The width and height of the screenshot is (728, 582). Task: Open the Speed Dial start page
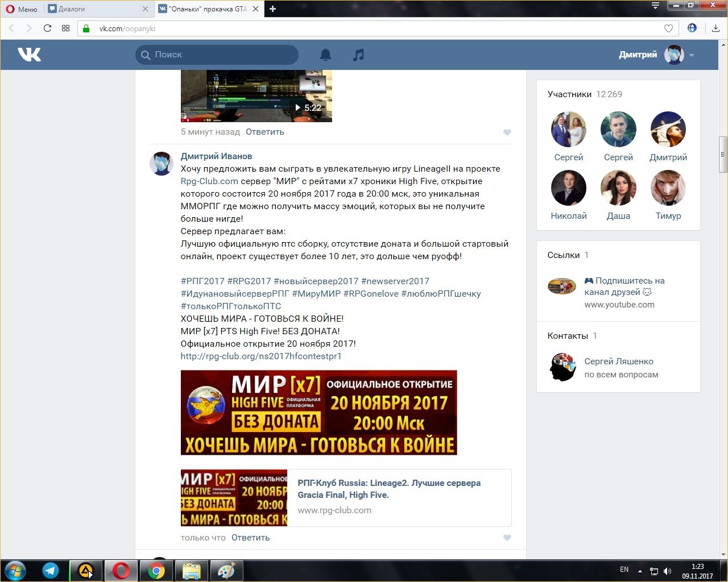pyautogui.click(x=65, y=28)
